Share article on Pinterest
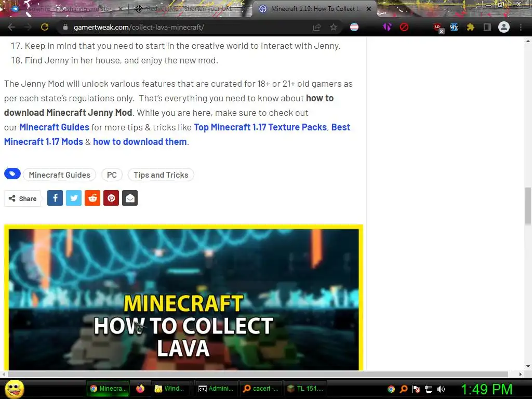 pos(111,198)
